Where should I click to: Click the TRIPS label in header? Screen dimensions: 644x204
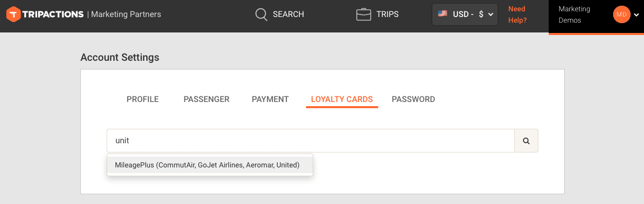coord(387,14)
